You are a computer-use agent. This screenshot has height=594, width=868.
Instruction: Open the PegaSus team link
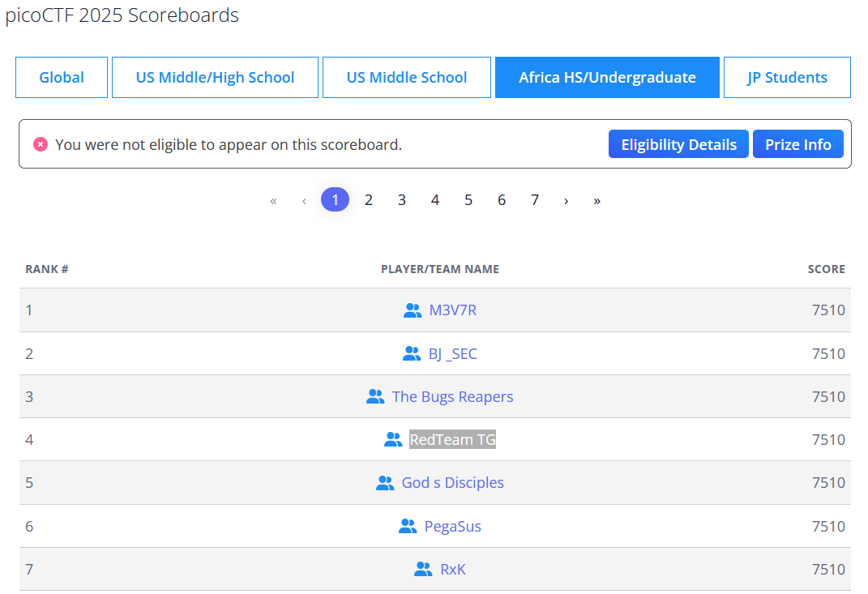(x=453, y=527)
